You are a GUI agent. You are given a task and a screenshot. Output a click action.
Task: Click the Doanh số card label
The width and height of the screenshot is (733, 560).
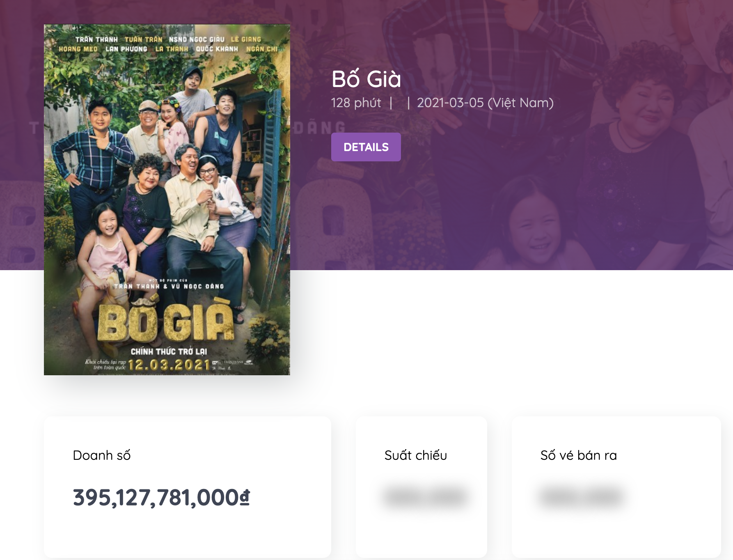pyautogui.click(x=101, y=455)
